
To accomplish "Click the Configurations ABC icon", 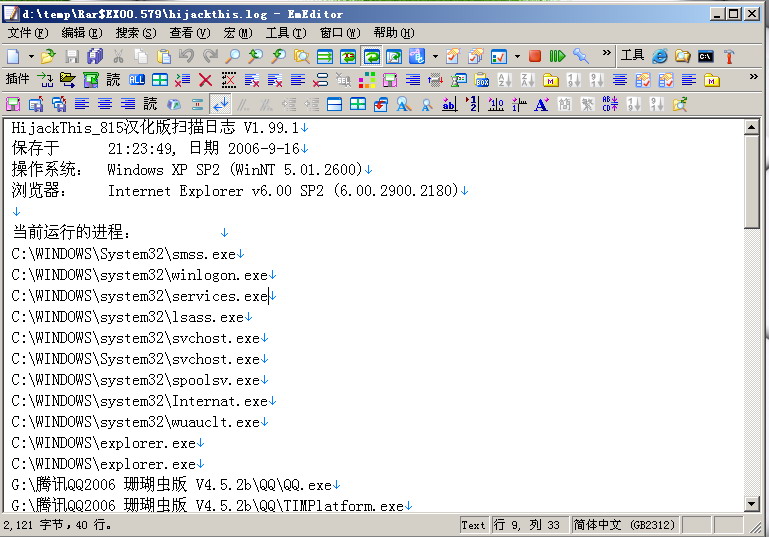I will (417, 56).
